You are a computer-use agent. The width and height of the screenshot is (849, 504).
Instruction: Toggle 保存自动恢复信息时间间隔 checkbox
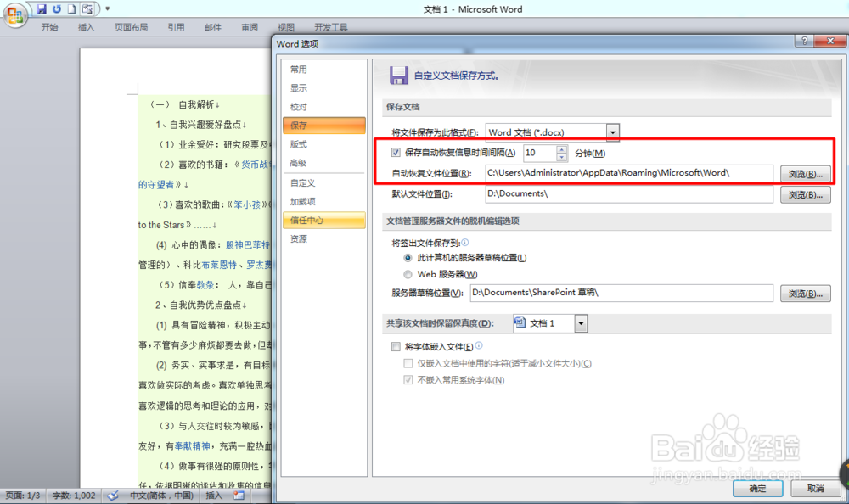[x=396, y=153]
